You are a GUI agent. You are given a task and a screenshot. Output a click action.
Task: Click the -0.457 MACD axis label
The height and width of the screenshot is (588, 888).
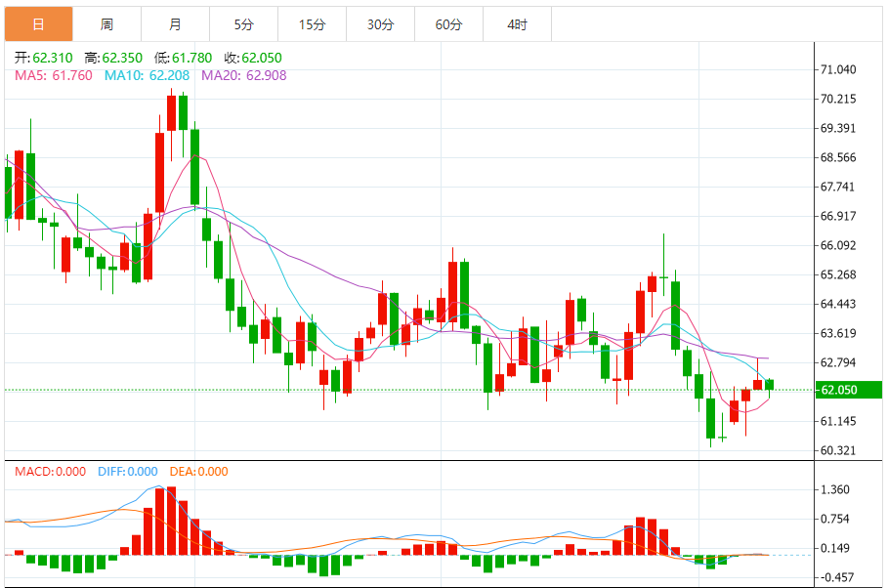pos(837,577)
